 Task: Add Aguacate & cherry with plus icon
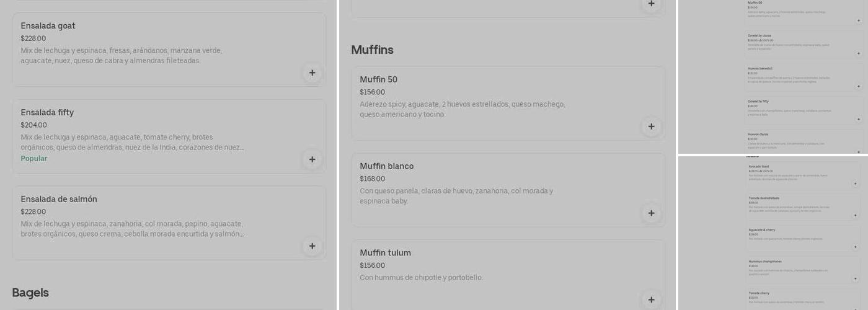856,247
